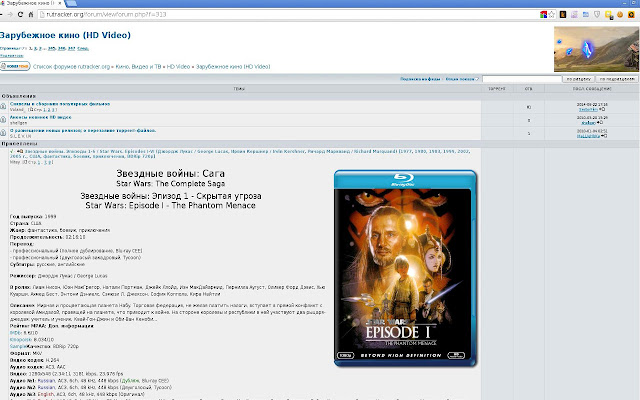640x400 pixels.
Task: Go to forum page 3 in the top pagination
Action: click(40, 49)
